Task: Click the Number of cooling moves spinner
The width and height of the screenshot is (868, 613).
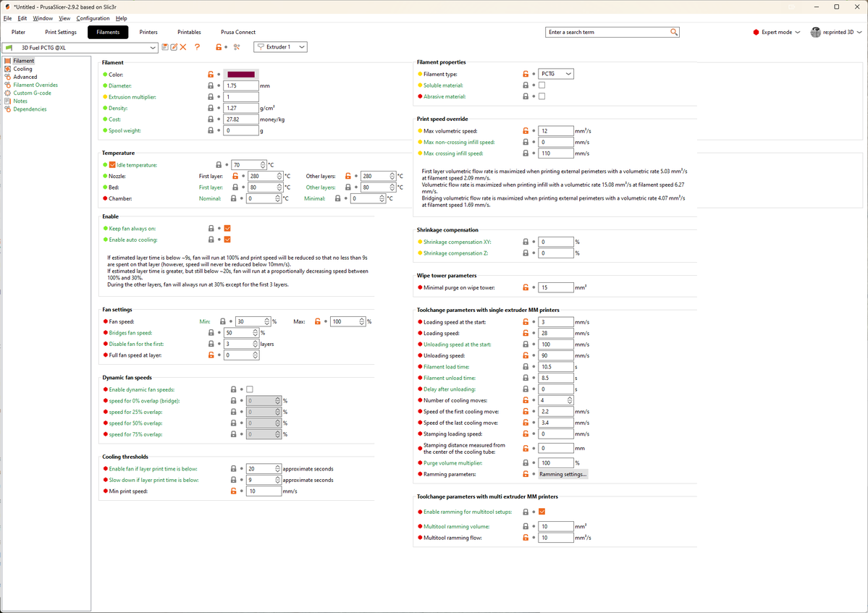Action: pos(570,400)
